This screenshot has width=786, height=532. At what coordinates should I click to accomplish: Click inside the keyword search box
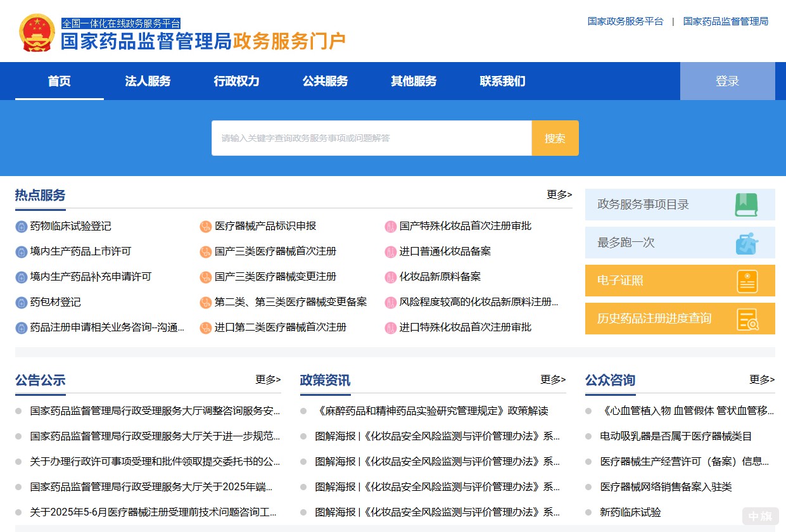371,138
